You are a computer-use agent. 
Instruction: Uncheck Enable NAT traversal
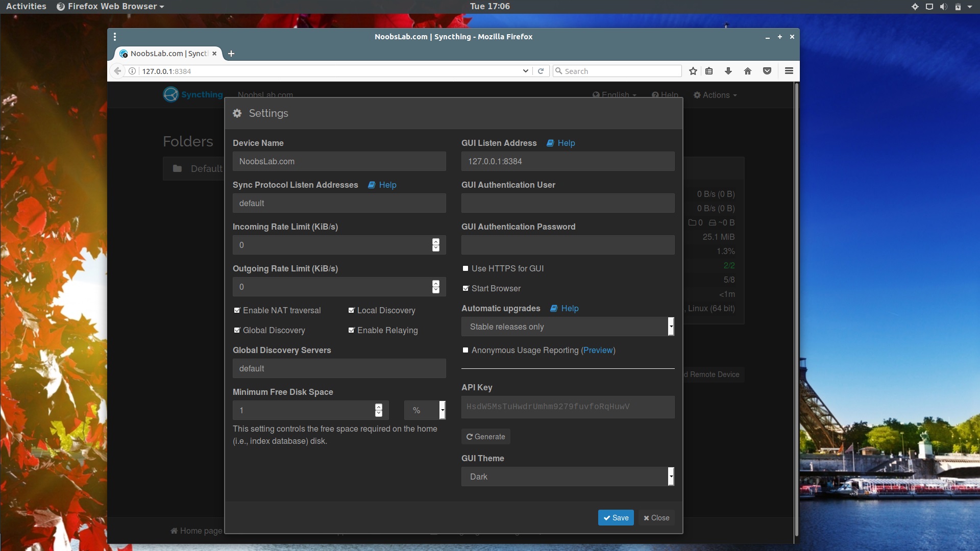click(237, 310)
